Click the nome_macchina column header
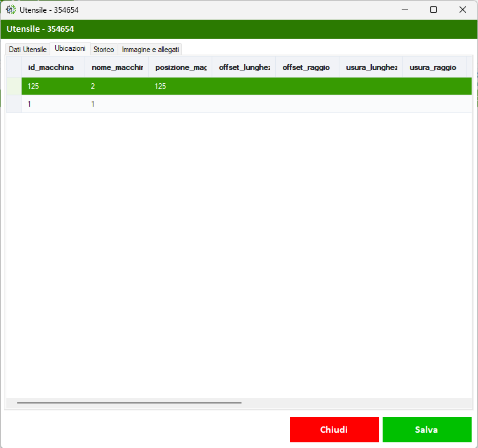The image size is (478, 448). click(117, 67)
